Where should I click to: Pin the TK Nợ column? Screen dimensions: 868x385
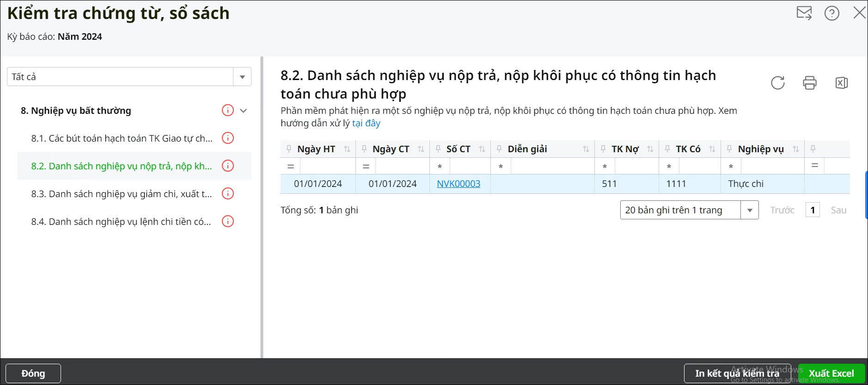click(x=603, y=149)
